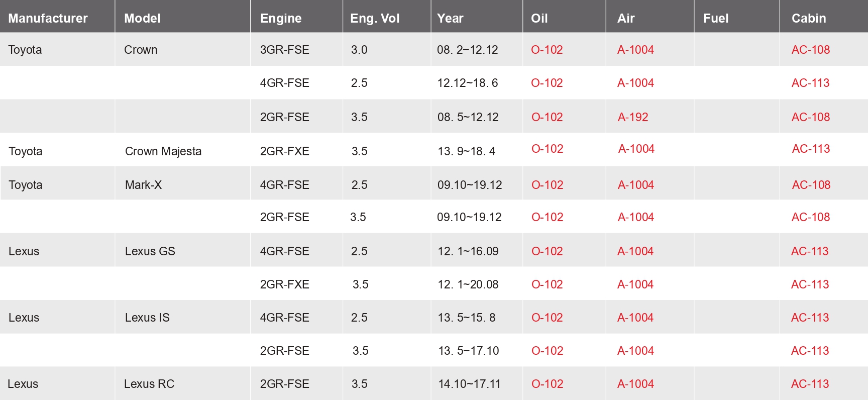The image size is (868, 400).
Task: Click the Air column header
Action: click(x=626, y=18)
